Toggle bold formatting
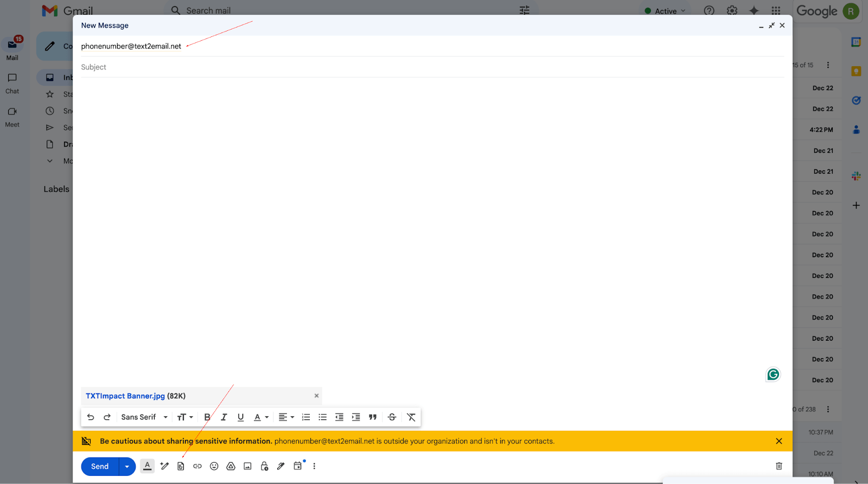Screen dimensions: 868x484 [x=207, y=417]
